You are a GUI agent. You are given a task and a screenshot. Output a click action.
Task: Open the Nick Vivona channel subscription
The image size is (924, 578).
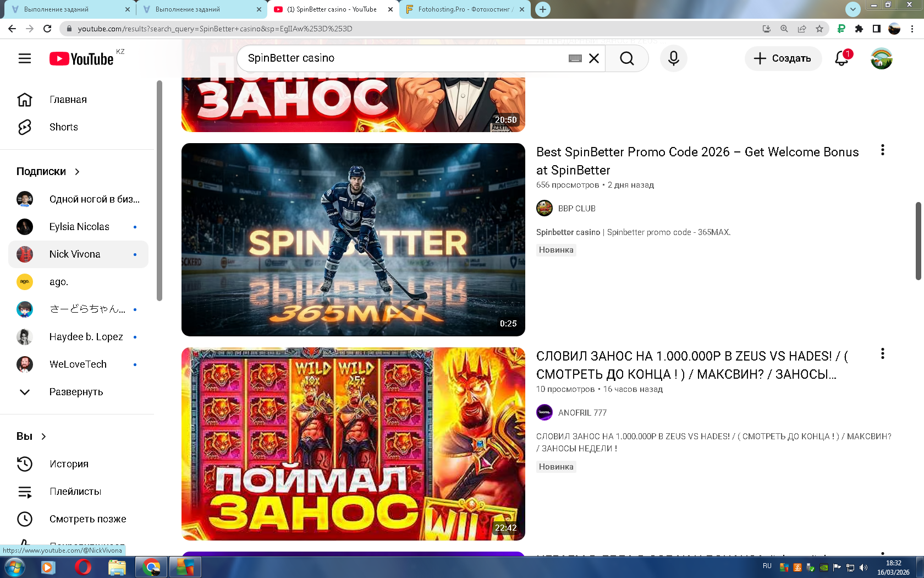[79, 254]
